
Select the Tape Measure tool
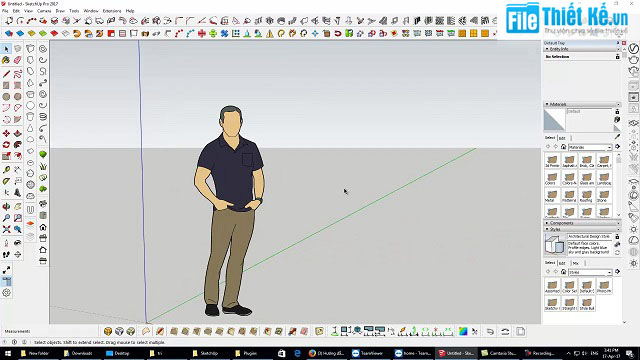click(x=6, y=169)
